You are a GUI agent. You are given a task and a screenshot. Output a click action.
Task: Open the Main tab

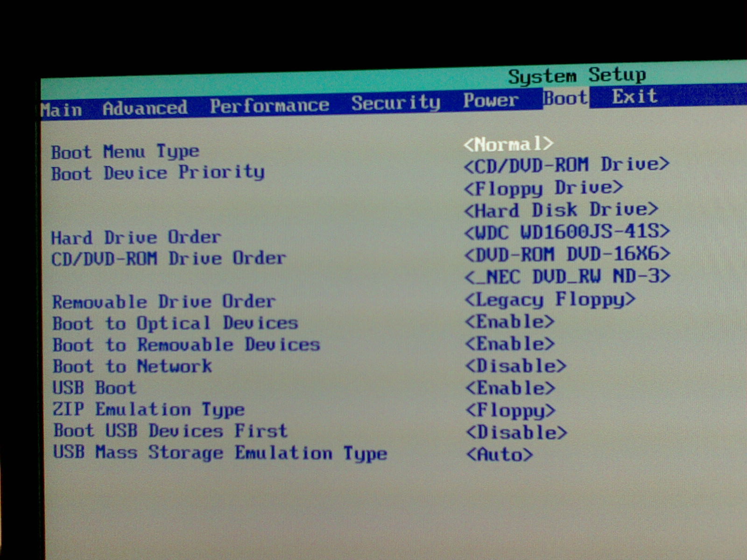coord(61,110)
